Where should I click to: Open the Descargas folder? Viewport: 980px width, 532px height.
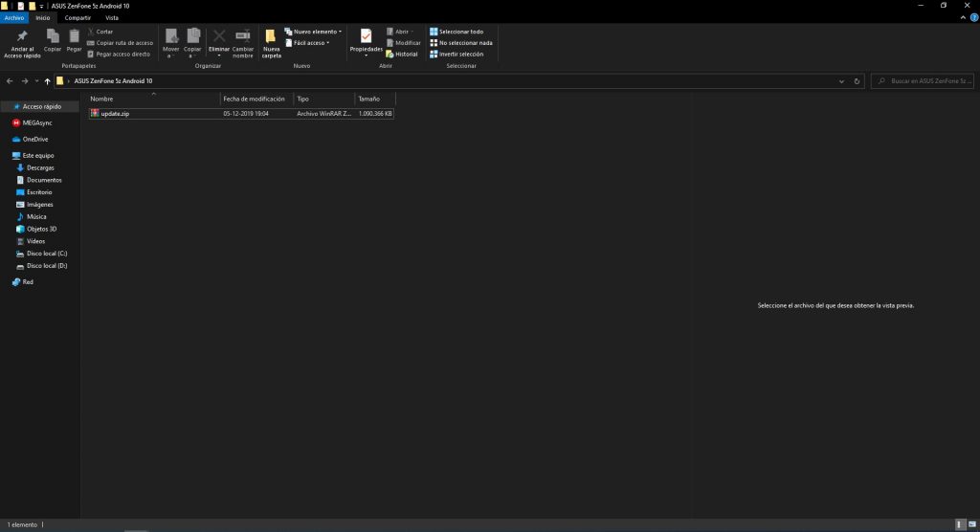point(39,167)
